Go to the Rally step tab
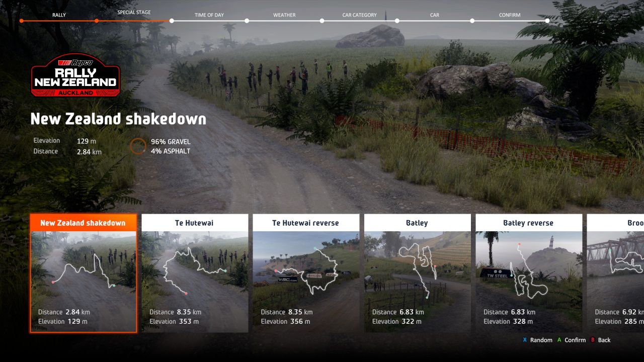 [59, 15]
